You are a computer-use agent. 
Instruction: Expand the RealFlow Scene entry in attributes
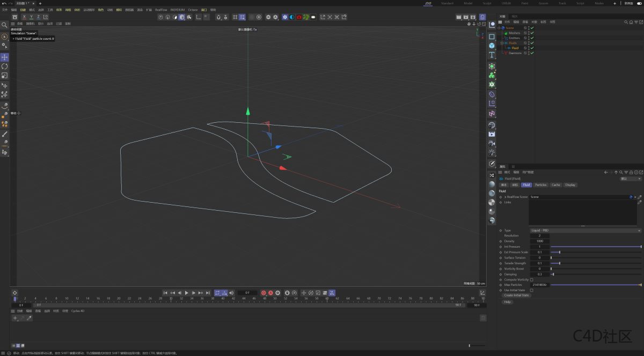click(x=506, y=197)
